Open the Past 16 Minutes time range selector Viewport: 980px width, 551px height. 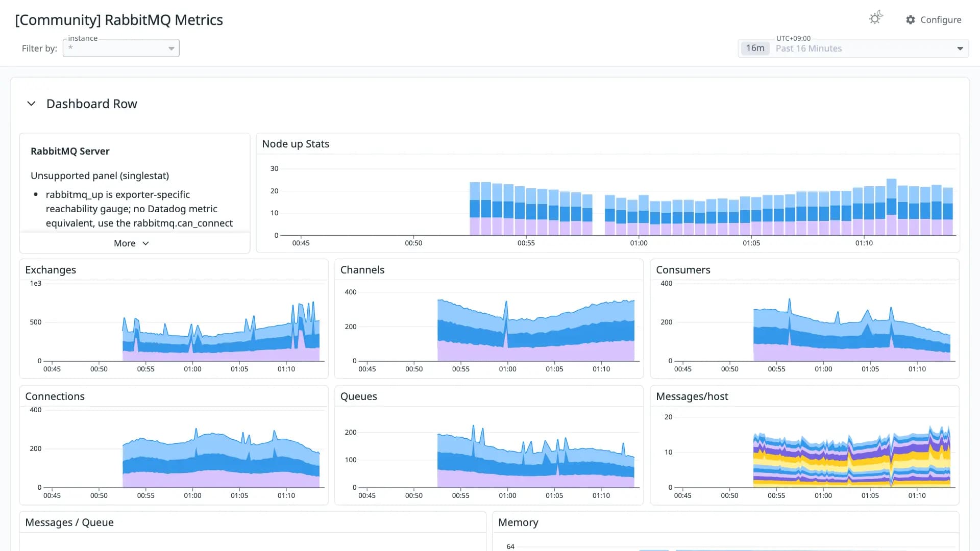853,48
